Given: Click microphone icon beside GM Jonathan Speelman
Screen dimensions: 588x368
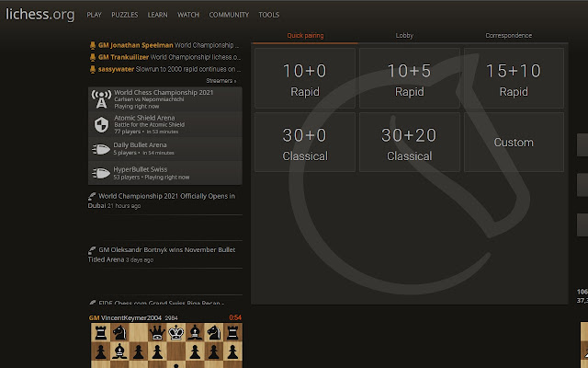Looking at the screenshot, I should click(93, 45).
